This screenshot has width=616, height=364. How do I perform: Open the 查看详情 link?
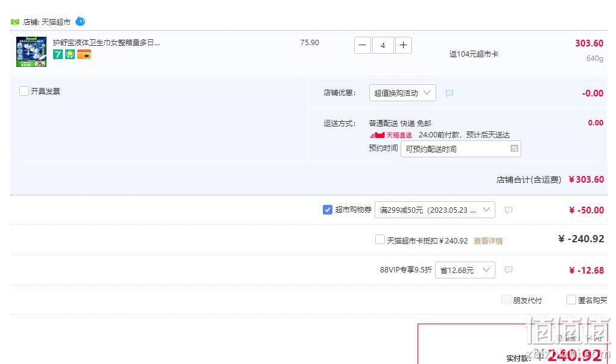pyautogui.click(x=488, y=241)
